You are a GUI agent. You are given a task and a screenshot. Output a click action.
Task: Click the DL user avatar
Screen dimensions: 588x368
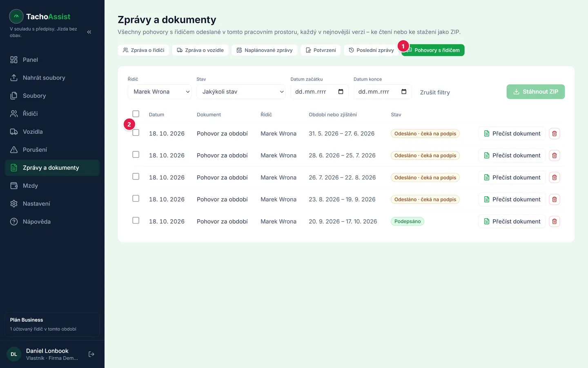pos(14,354)
